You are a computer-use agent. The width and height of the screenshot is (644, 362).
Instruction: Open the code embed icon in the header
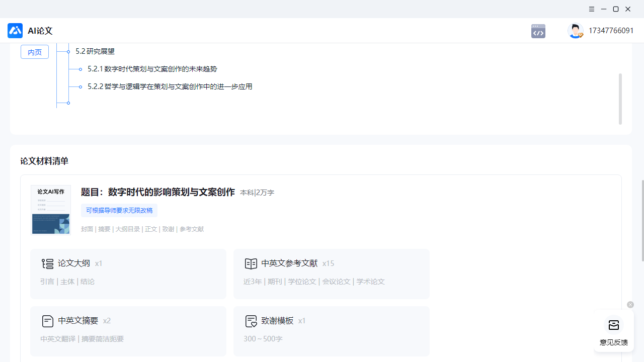(538, 31)
